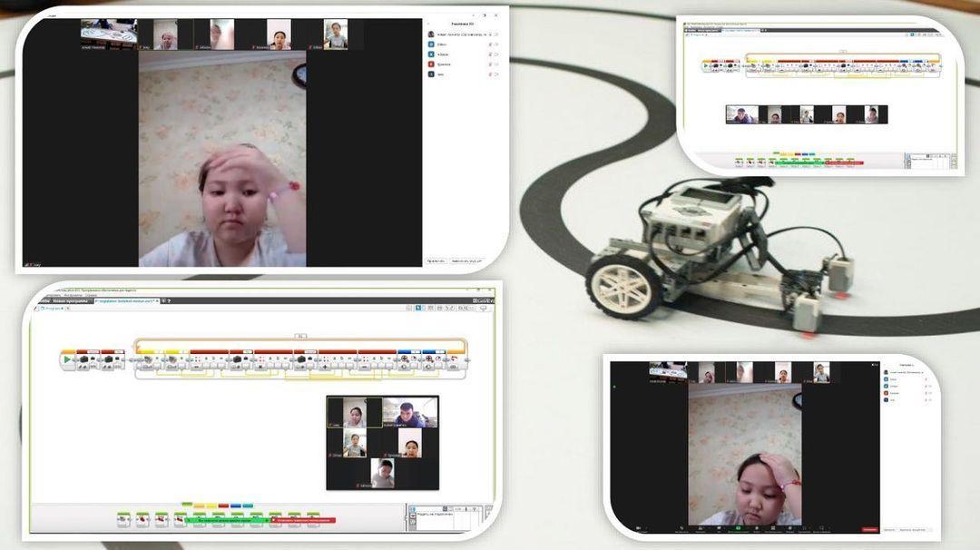Click the green Share Screen icon in lower Zoom toolbar
Image resolution: width=980 pixels, height=550 pixels.
click(x=738, y=529)
